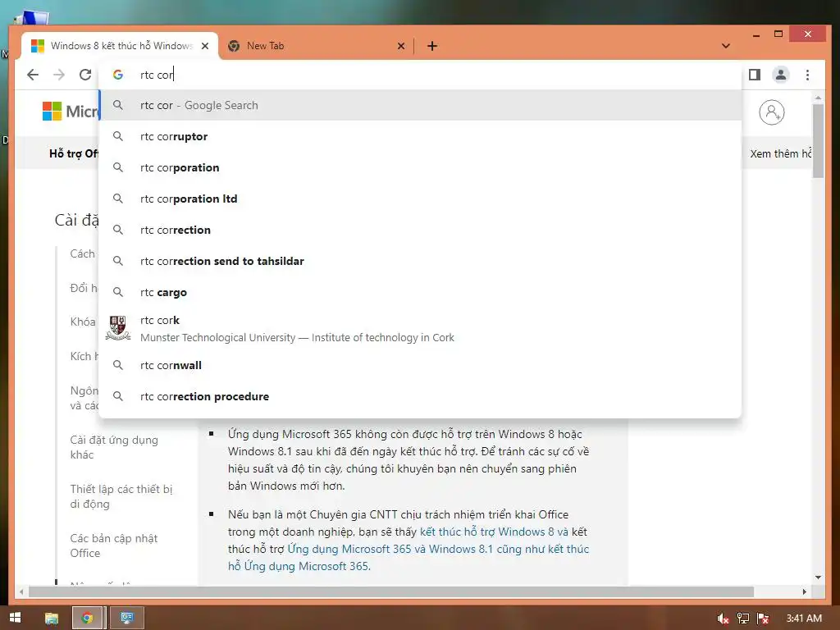Click the network tray icon
Screen dimensions: 840x630
[743, 619]
